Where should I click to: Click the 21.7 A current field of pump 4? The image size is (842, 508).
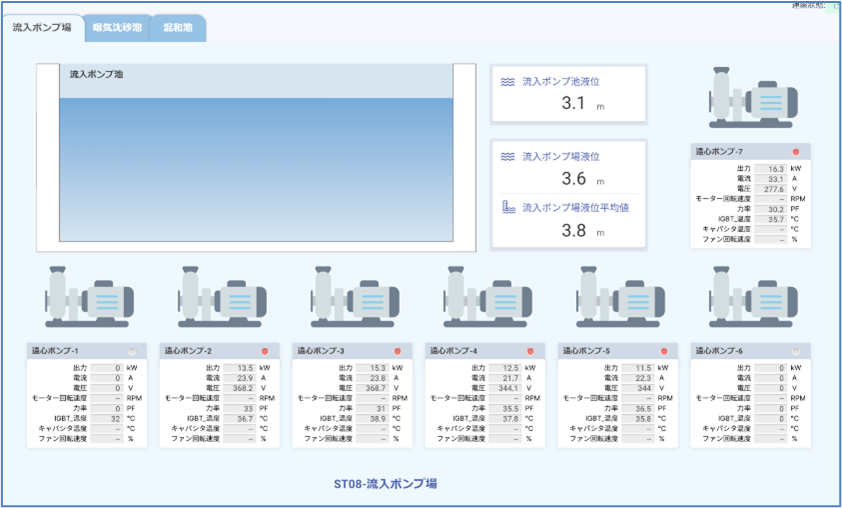tap(505, 378)
